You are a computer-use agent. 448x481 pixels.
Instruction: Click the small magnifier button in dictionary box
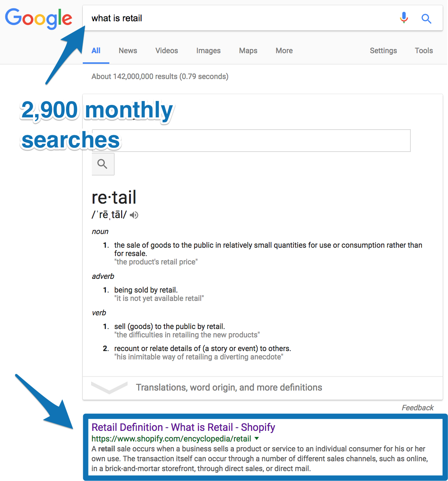[x=103, y=164]
